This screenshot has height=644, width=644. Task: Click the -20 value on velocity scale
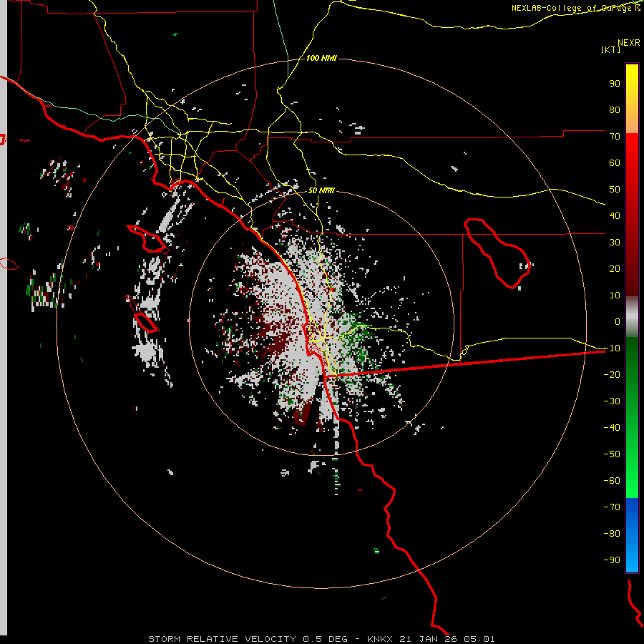coord(612,374)
